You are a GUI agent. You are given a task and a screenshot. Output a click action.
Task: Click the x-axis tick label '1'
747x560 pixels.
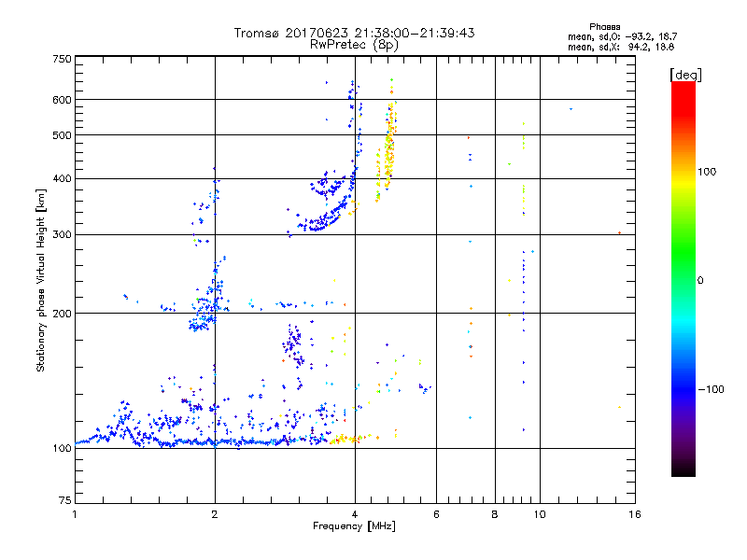(75, 514)
